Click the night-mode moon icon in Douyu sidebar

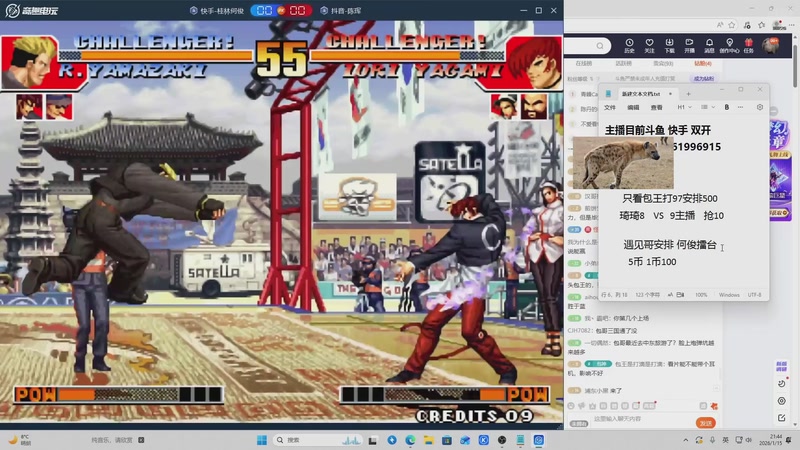[781, 383]
